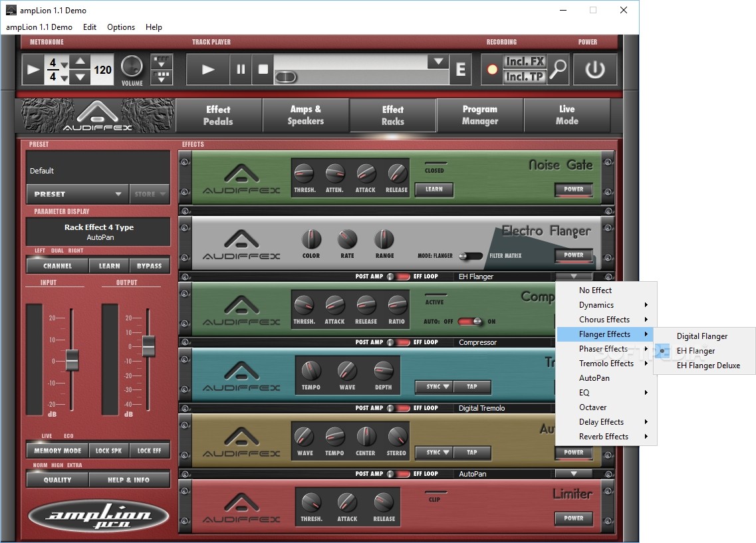Screen dimensions: 756x543
Task: Open the Edit menu
Action: pos(90,27)
